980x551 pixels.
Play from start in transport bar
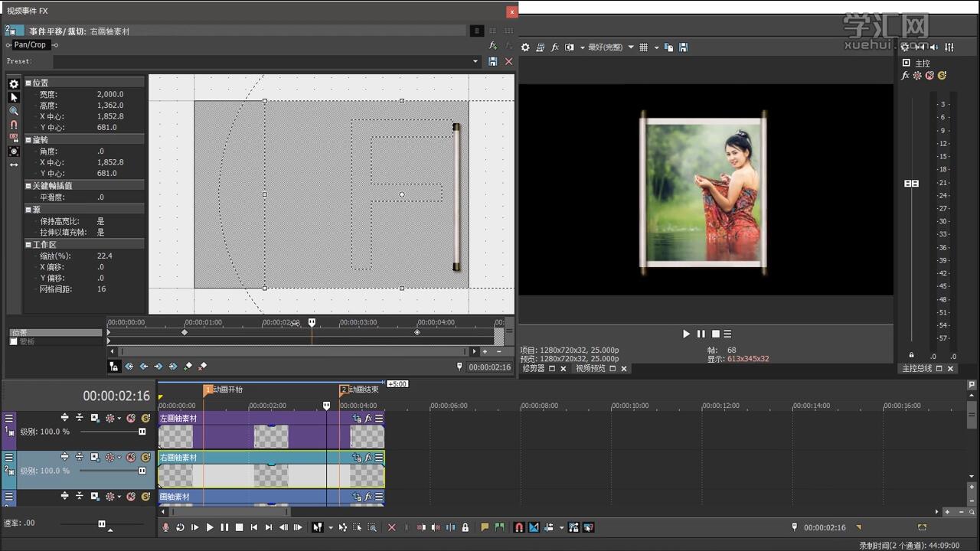(194, 527)
